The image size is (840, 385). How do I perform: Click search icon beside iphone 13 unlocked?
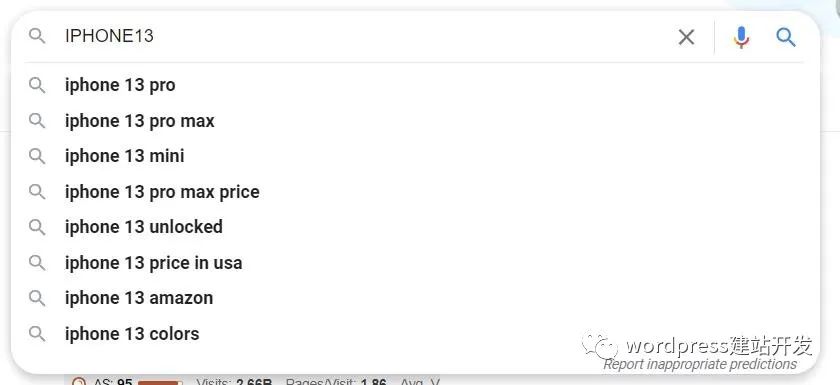37,227
